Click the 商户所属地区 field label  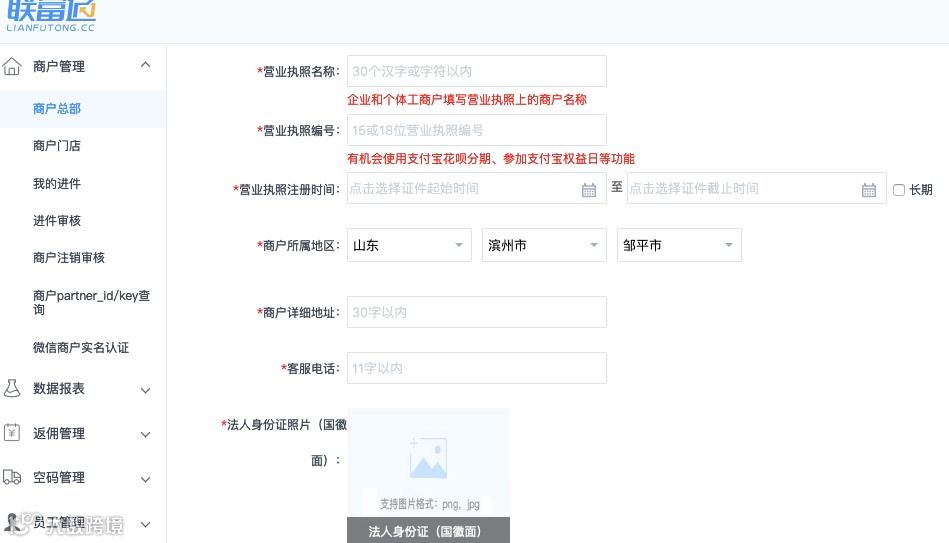(298, 245)
